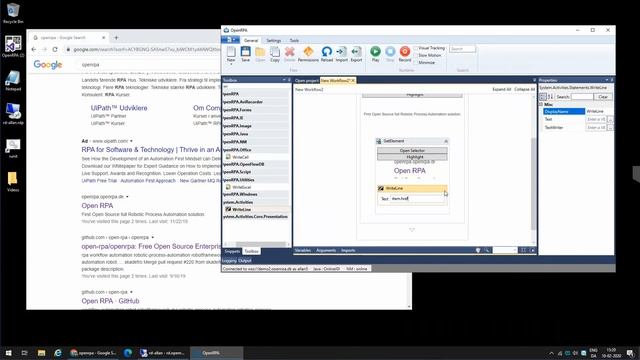This screenshot has width=640, height=360.
Task: Open the Toolbox panel options dropdown
Action: 284,80
